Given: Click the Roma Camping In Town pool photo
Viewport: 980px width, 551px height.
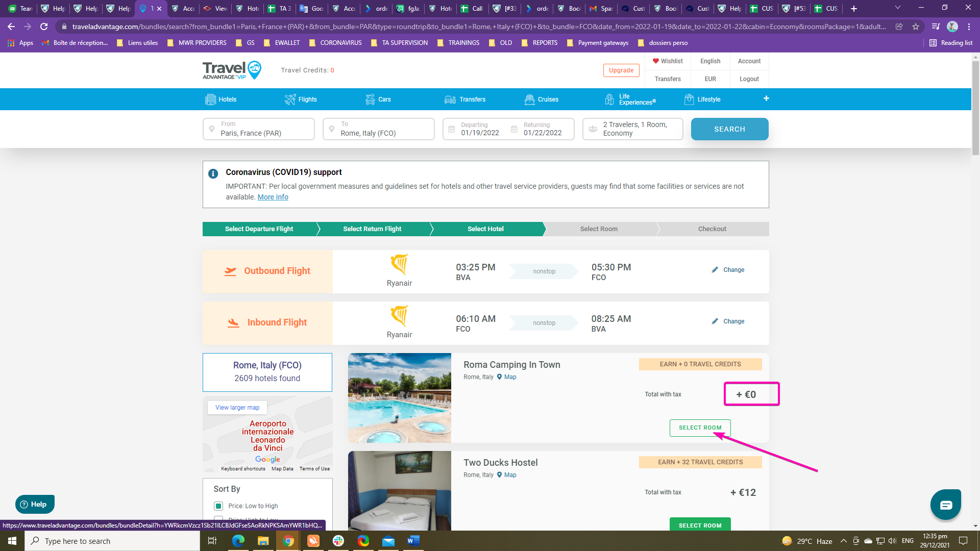Looking at the screenshot, I should [x=399, y=397].
